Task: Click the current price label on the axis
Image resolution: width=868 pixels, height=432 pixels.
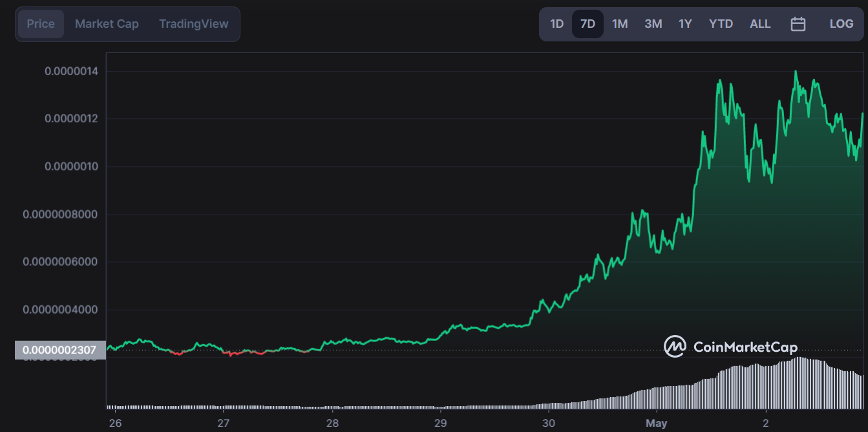Action: [60, 350]
